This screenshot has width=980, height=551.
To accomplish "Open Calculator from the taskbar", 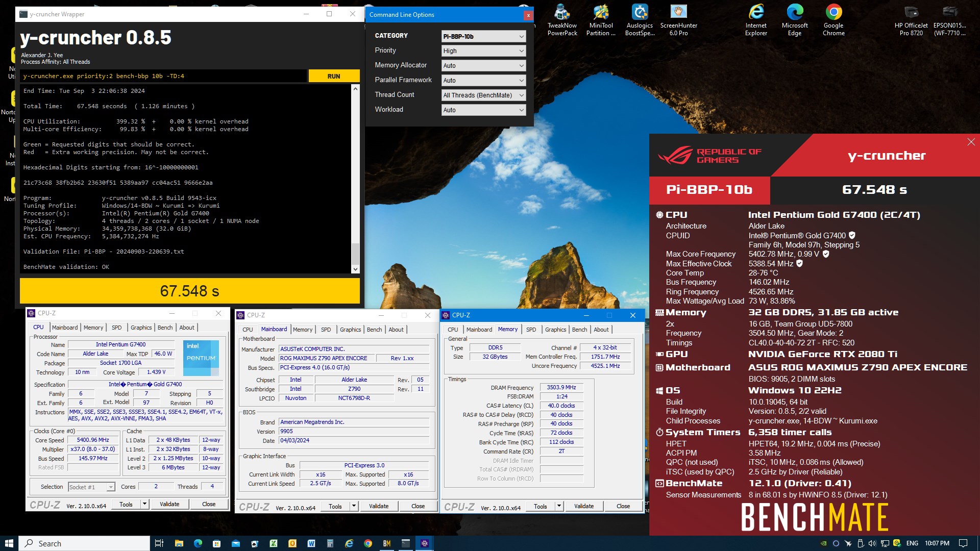I will tap(330, 543).
